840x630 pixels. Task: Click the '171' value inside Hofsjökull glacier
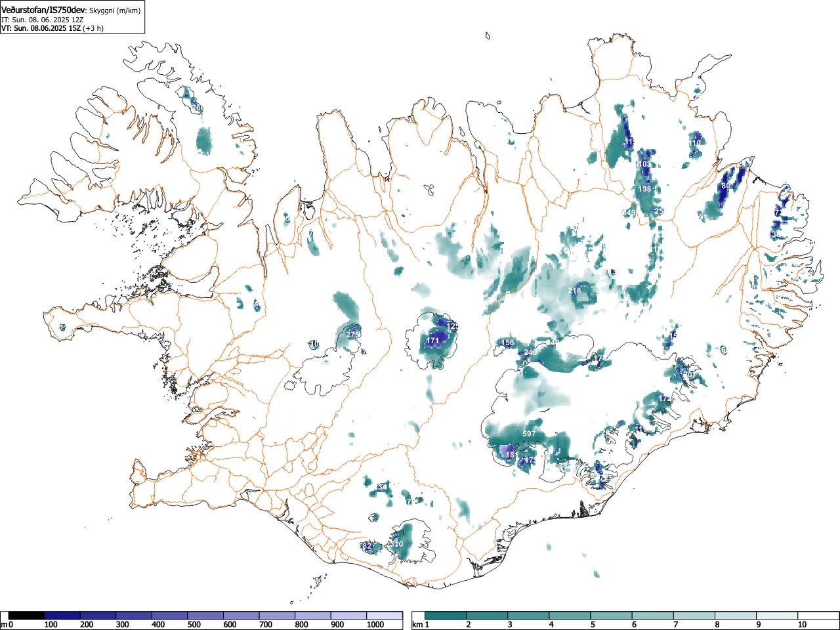[x=432, y=341]
